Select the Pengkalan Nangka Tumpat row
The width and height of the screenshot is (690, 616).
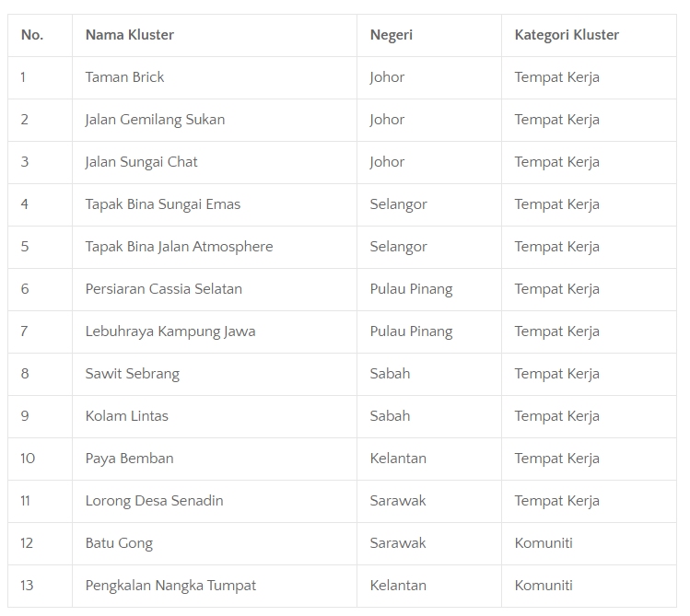170,586
